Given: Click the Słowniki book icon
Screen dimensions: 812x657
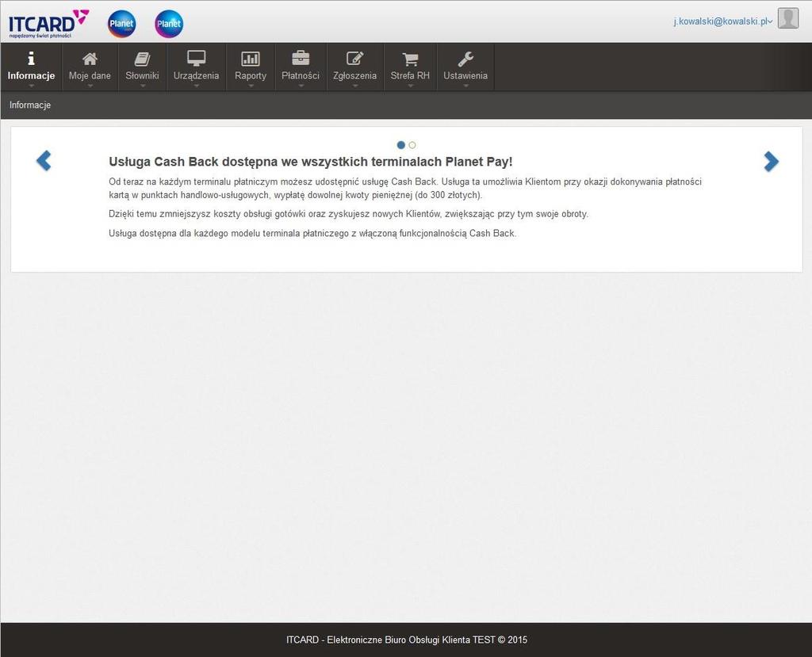Looking at the screenshot, I should coord(142,59).
